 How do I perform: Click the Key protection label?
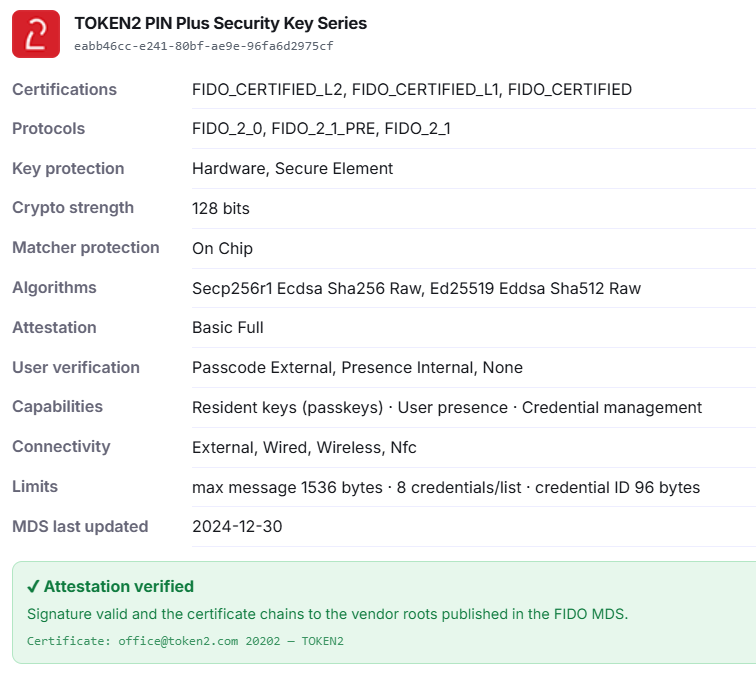tap(68, 168)
